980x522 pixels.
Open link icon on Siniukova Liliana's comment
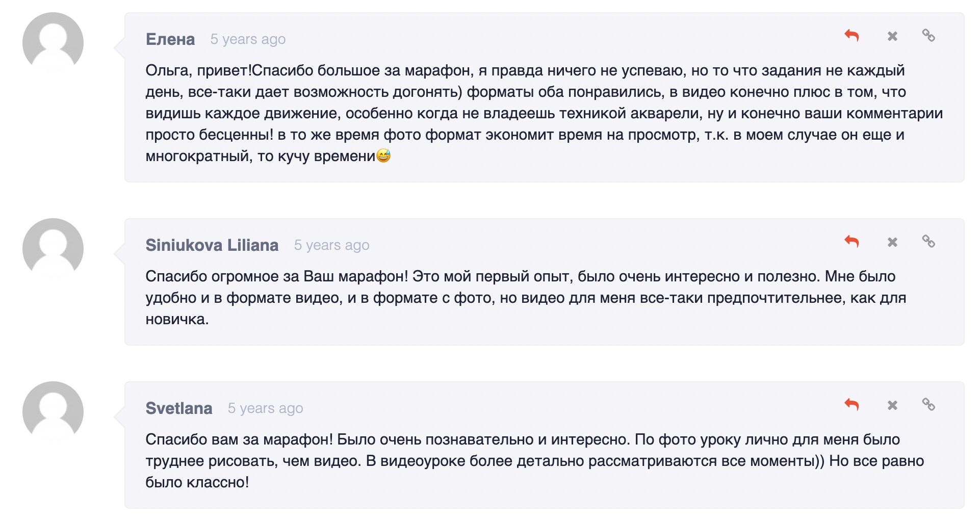coord(929,242)
